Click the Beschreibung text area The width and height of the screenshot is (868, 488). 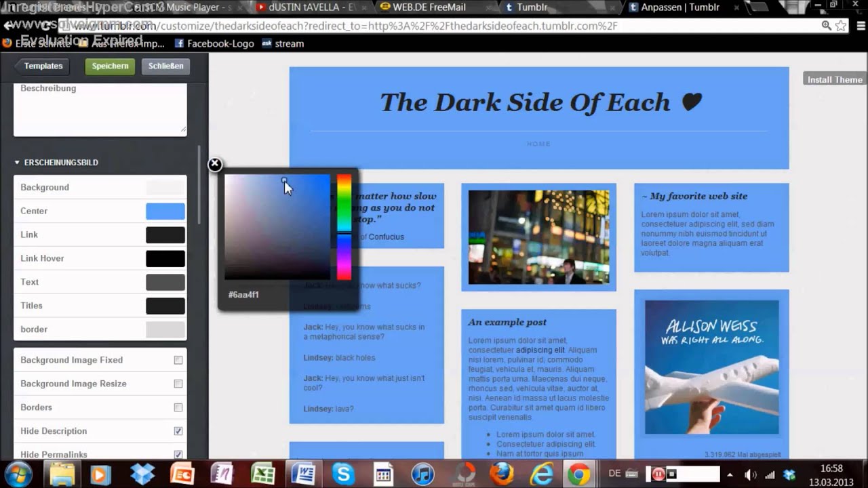pyautogui.click(x=100, y=108)
